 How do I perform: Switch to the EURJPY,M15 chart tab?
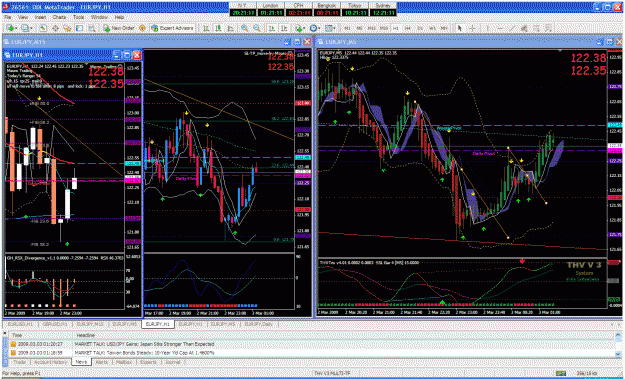(x=90, y=324)
